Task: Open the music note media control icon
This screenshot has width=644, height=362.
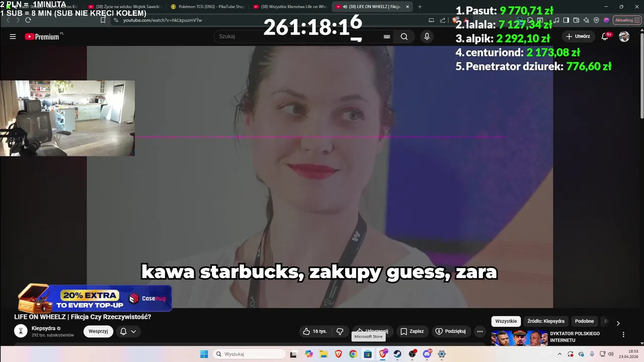Action: tap(556, 20)
